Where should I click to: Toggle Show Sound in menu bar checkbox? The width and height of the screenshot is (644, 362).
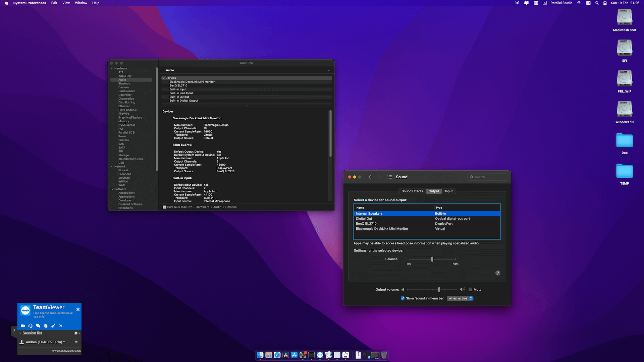402,298
